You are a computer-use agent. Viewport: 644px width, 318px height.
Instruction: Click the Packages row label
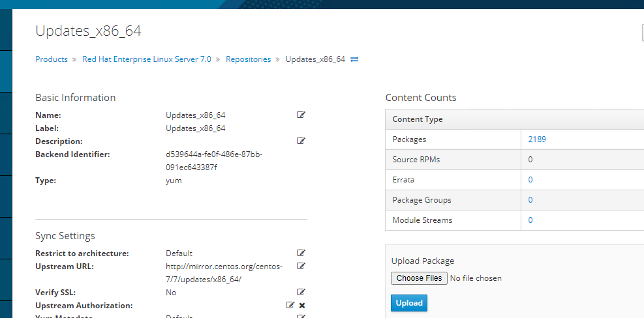(409, 139)
